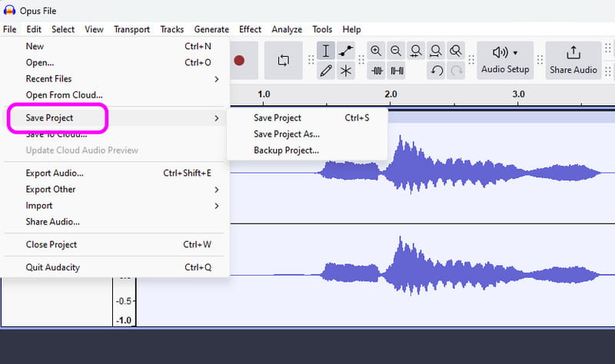Expand the Recent Files submenu
The image size is (615, 364).
coord(115,79)
